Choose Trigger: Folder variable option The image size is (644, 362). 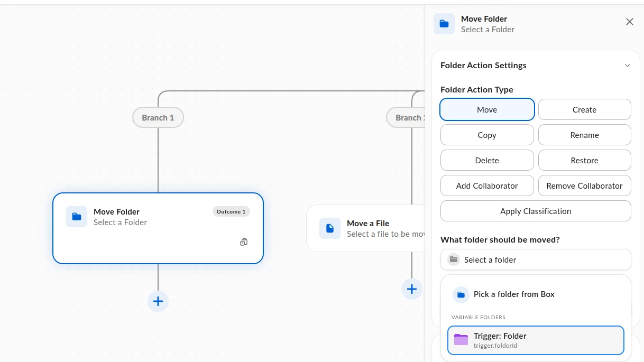tap(536, 340)
